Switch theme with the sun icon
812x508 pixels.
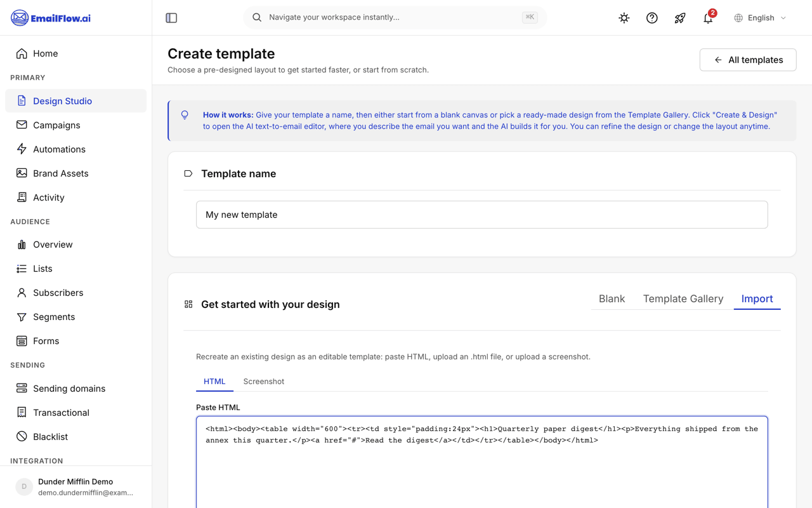624,18
